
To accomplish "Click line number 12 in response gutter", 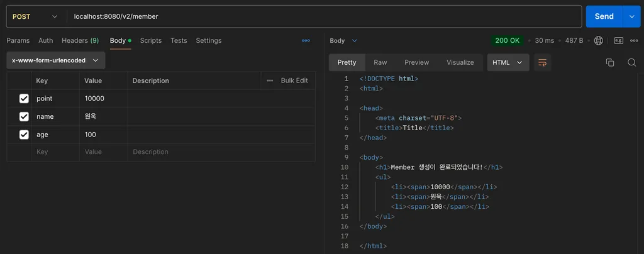I will point(345,187).
